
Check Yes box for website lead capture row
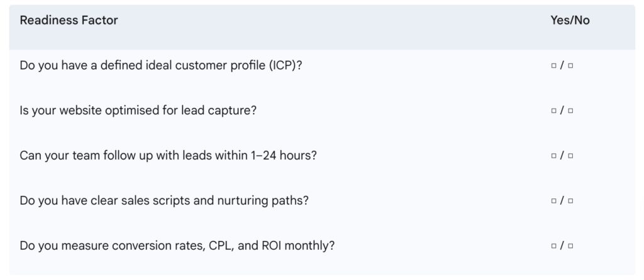(x=553, y=110)
